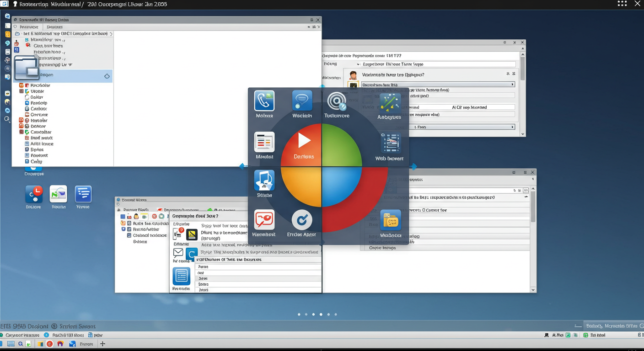
Task: Open the green magic-wand app tile
Action: click(390, 103)
